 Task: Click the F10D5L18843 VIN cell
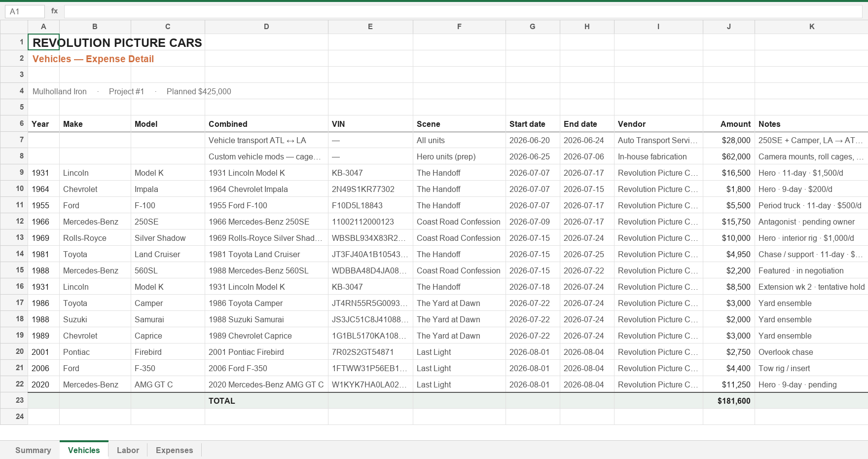(370, 205)
